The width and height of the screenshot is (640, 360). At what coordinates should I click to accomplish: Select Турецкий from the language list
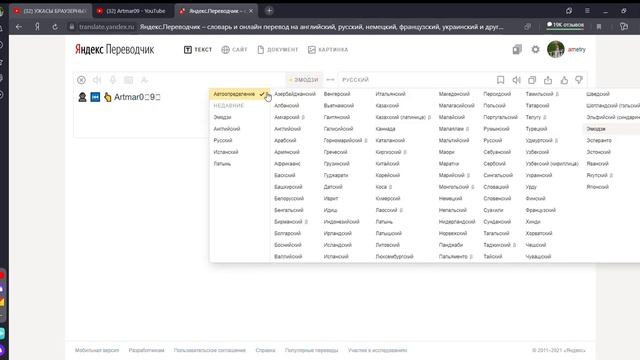point(536,129)
